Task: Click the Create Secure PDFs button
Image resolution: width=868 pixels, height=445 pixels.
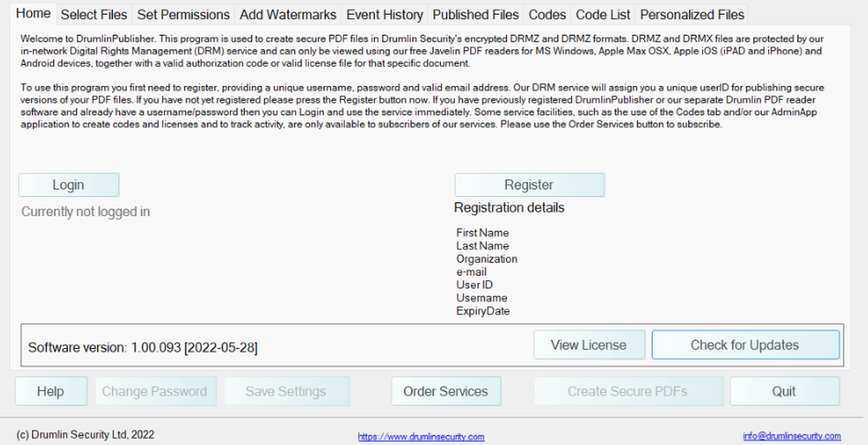Action: point(628,391)
